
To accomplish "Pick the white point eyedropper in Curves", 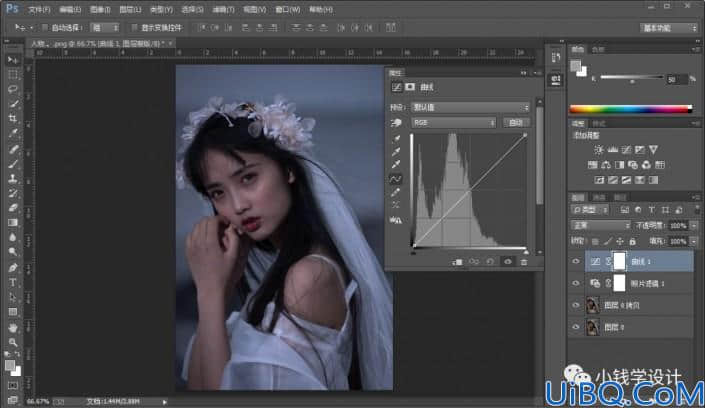I will pyautogui.click(x=396, y=165).
